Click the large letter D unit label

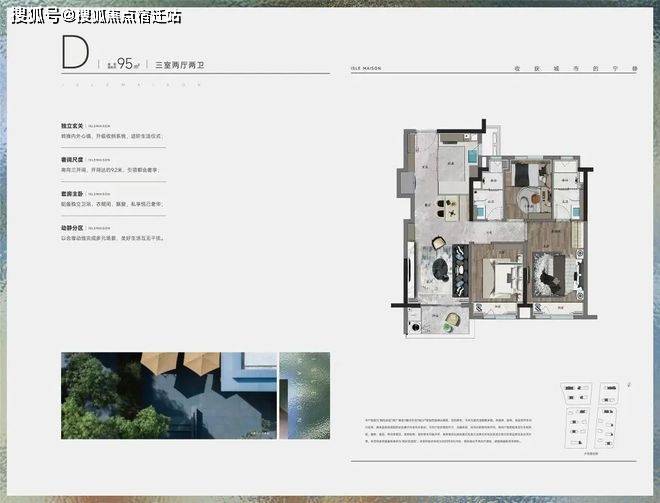(x=75, y=52)
